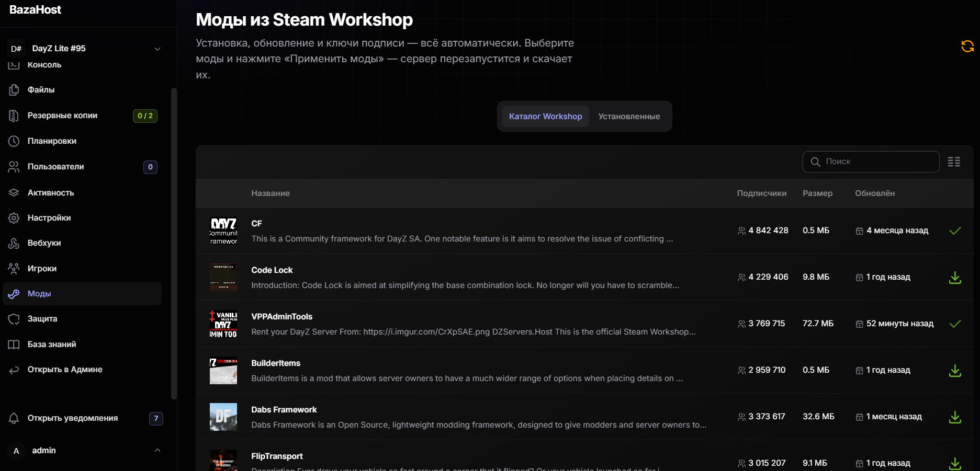
Task: Open the VPPAdminTools mod thumbnail
Action: click(223, 324)
